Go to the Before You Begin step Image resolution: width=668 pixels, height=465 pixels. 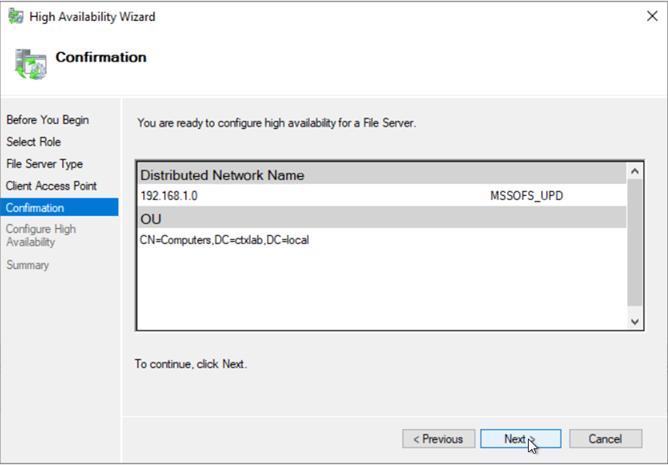47,120
